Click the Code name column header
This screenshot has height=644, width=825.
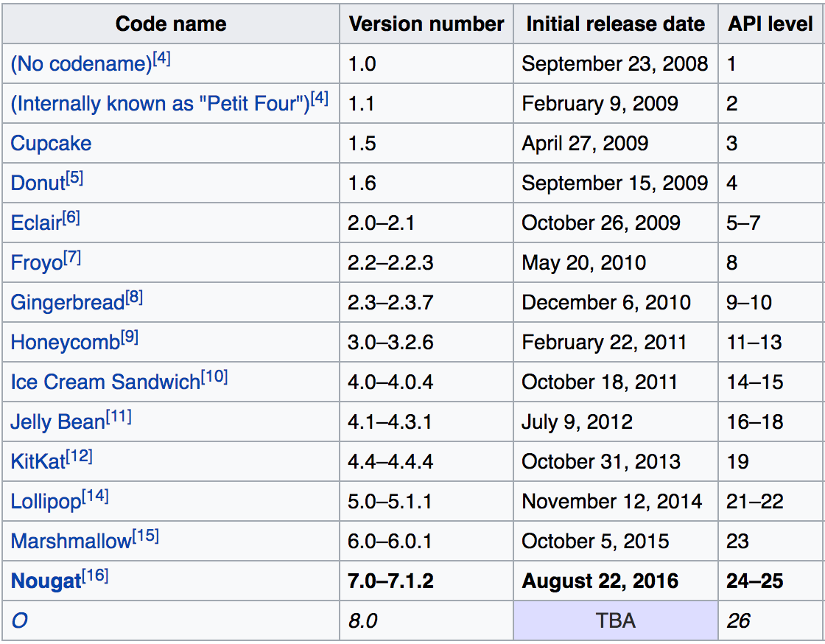coord(171,24)
